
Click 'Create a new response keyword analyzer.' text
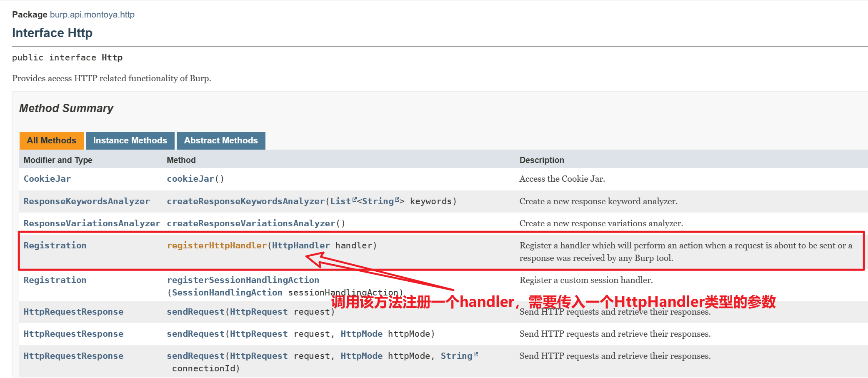coord(598,201)
